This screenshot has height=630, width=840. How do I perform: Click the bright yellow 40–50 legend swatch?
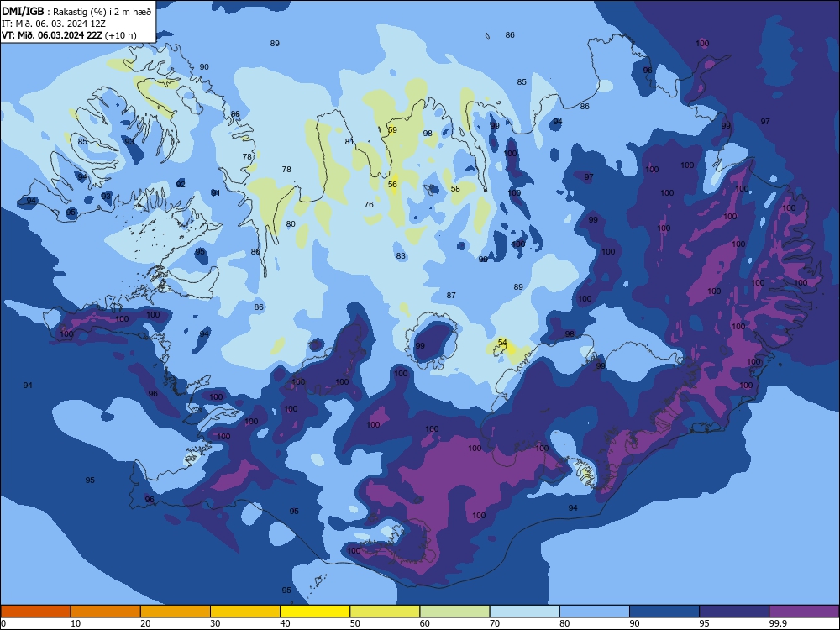coord(315,612)
